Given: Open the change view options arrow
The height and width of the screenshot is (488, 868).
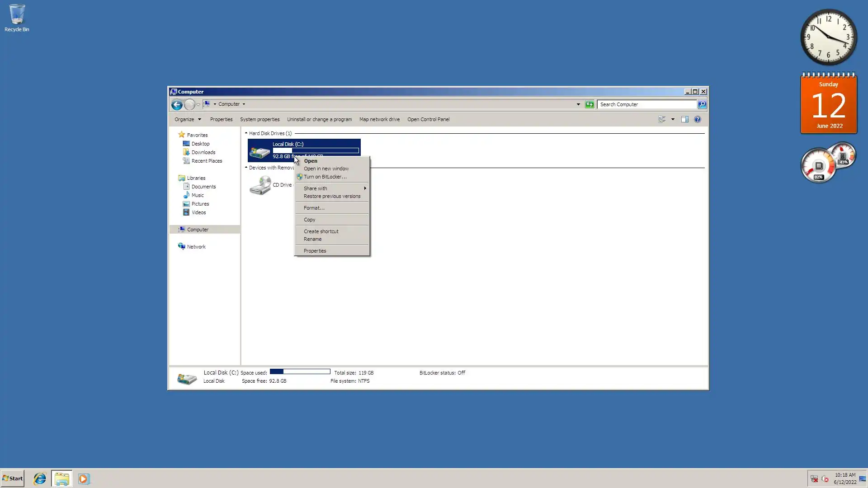Looking at the screenshot, I should (673, 119).
